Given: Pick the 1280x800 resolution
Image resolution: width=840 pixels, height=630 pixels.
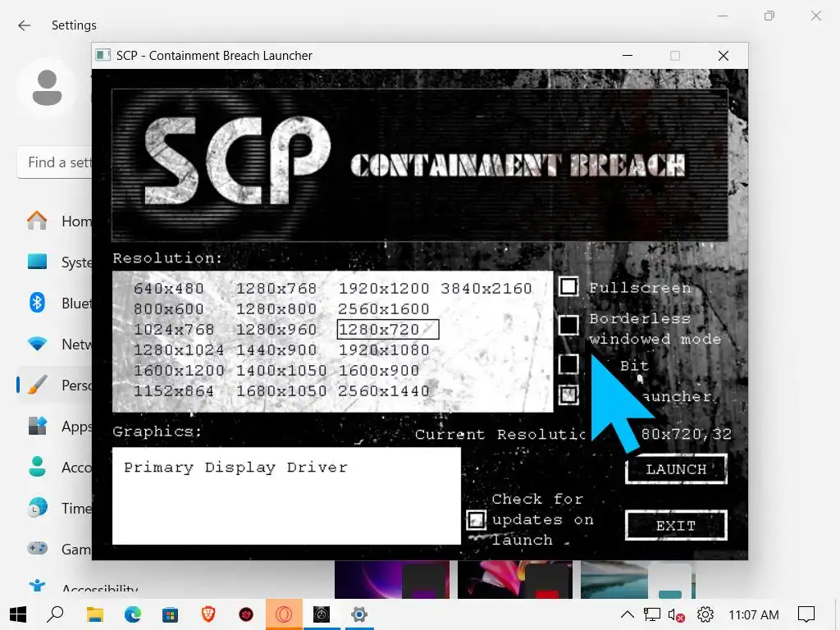Looking at the screenshot, I should [276, 309].
